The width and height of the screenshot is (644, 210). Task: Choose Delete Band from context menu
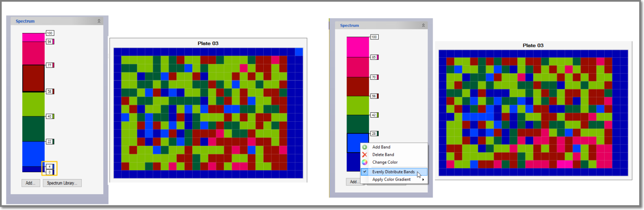click(383, 155)
